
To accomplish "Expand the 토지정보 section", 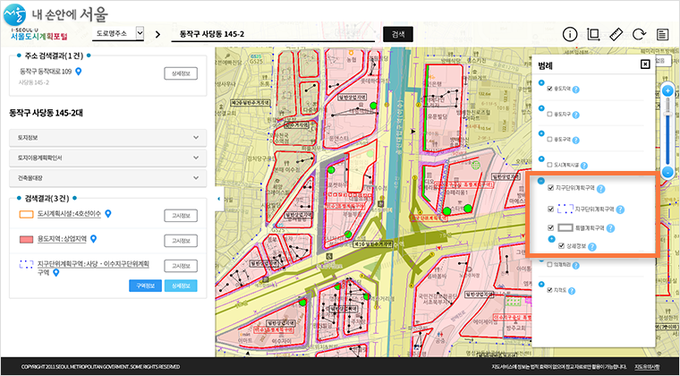I will pyautogui.click(x=108, y=137).
